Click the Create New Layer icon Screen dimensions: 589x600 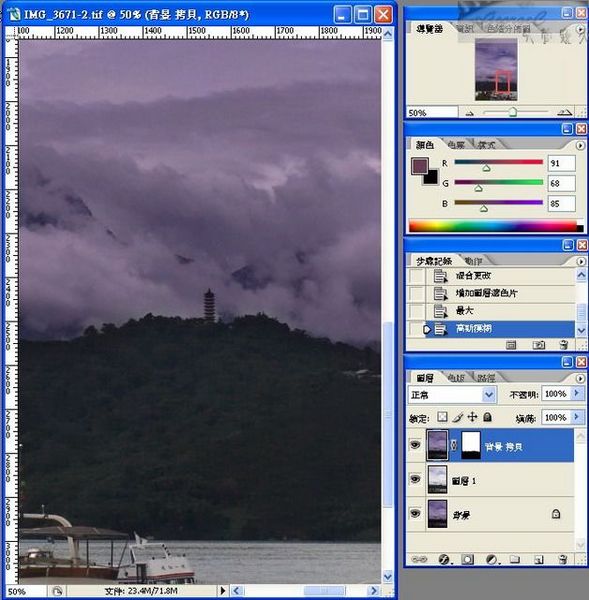(x=539, y=560)
